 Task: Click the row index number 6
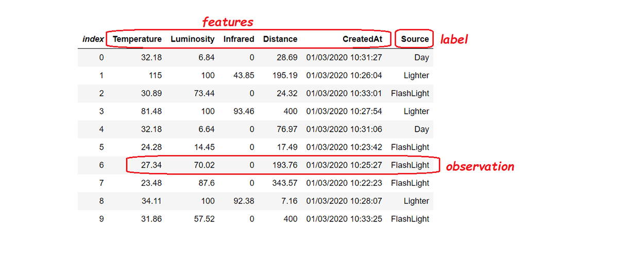coord(101,165)
